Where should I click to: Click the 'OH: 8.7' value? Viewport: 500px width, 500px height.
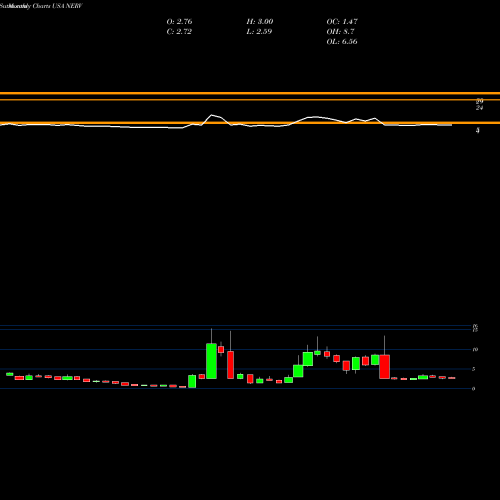point(340,32)
